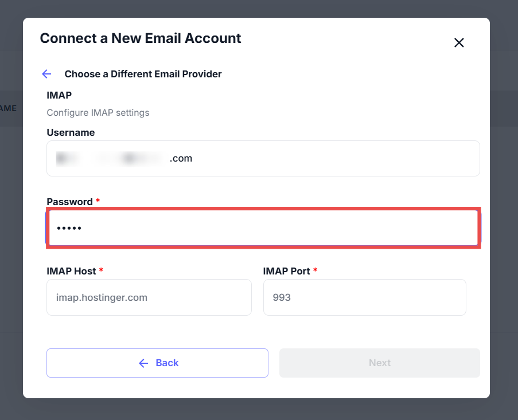This screenshot has height=420, width=518.
Task: Click the IMAP section heading
Action: (x=59, y=95)
